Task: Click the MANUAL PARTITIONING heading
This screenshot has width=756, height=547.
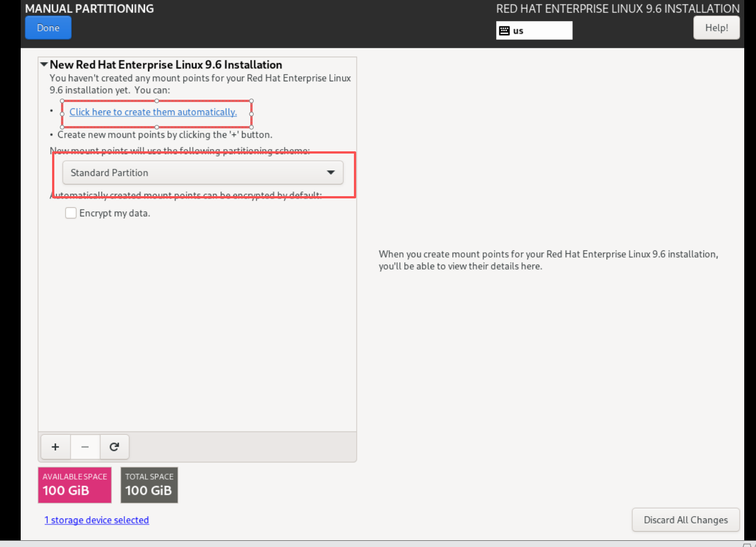Action: point(90,8)
